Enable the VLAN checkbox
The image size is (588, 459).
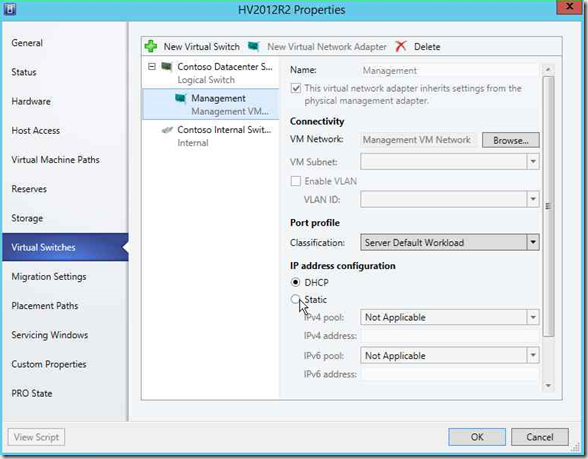click(296, 181)
